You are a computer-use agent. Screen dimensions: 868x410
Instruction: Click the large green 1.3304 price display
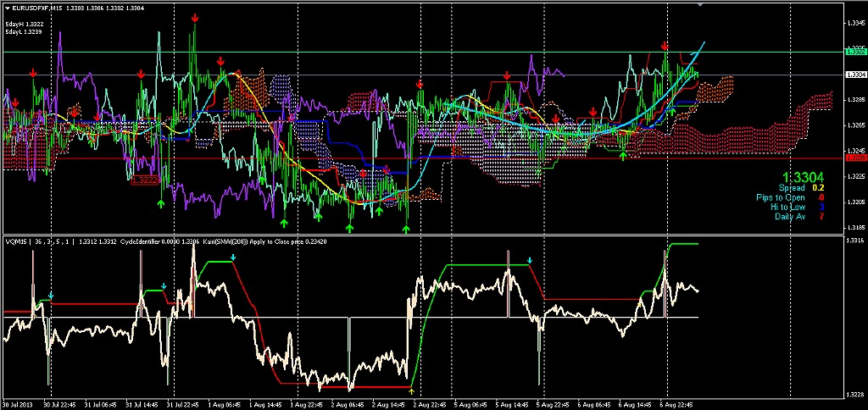pos(801,175)
